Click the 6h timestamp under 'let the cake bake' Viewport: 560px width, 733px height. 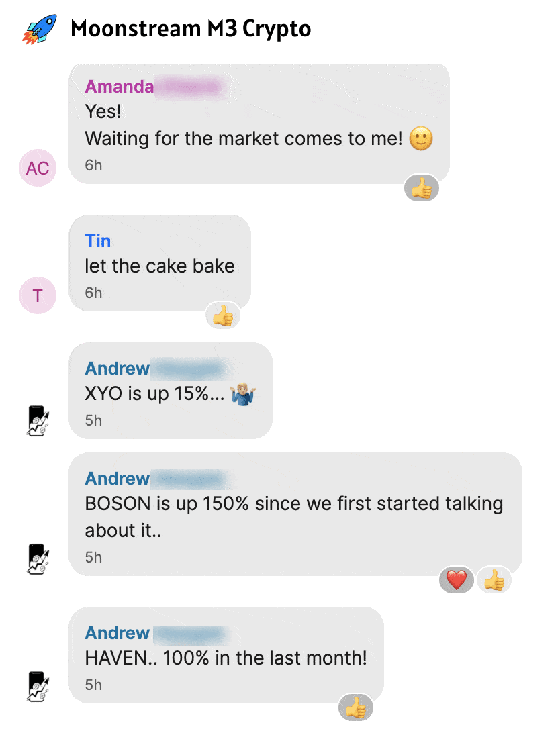click(93, 293)
